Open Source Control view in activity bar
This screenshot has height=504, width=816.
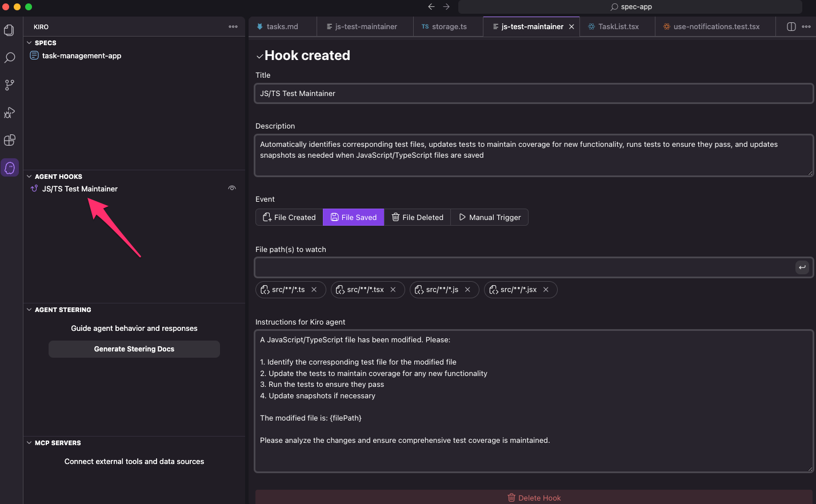point(9,85)
